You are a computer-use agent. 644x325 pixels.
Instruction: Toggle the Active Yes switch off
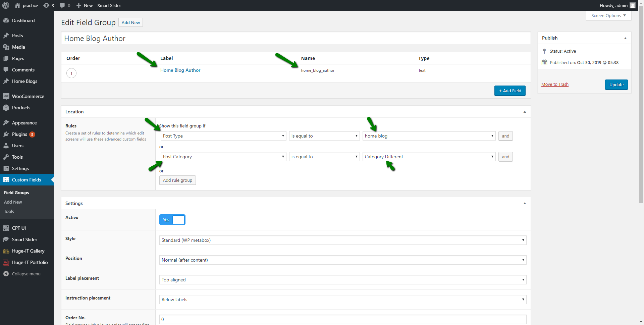coord(172,220)
